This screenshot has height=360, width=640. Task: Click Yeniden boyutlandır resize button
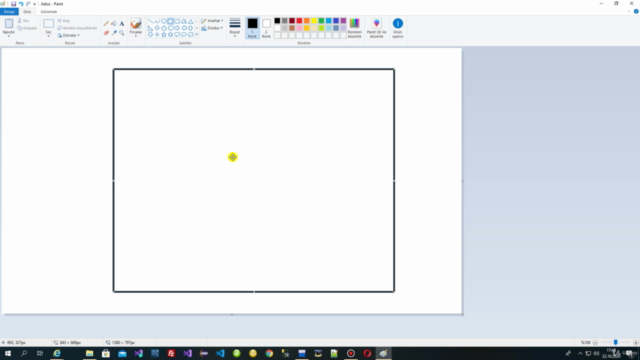tap(77, 28)
